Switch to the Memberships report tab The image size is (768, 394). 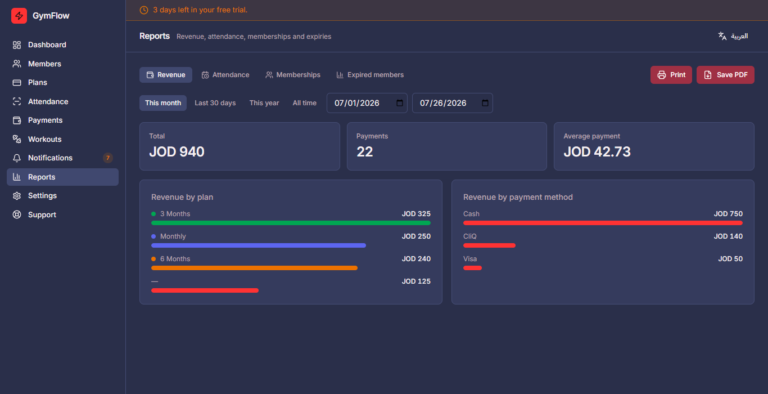[x=292, y=75]
